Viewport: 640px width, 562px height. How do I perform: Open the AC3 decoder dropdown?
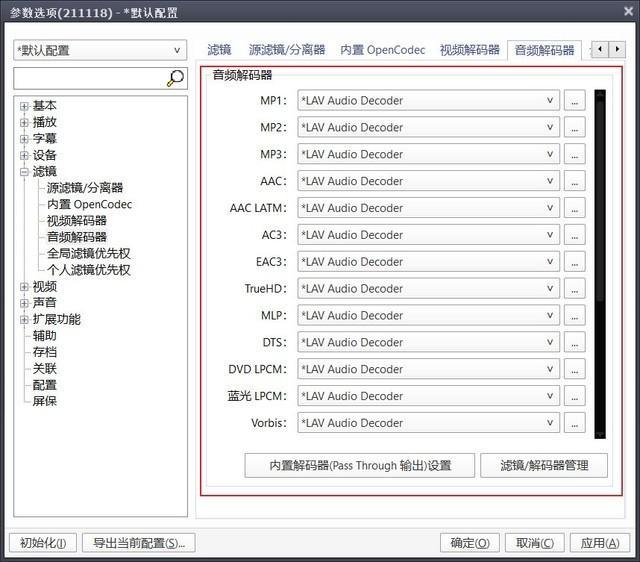pos(429,235)
